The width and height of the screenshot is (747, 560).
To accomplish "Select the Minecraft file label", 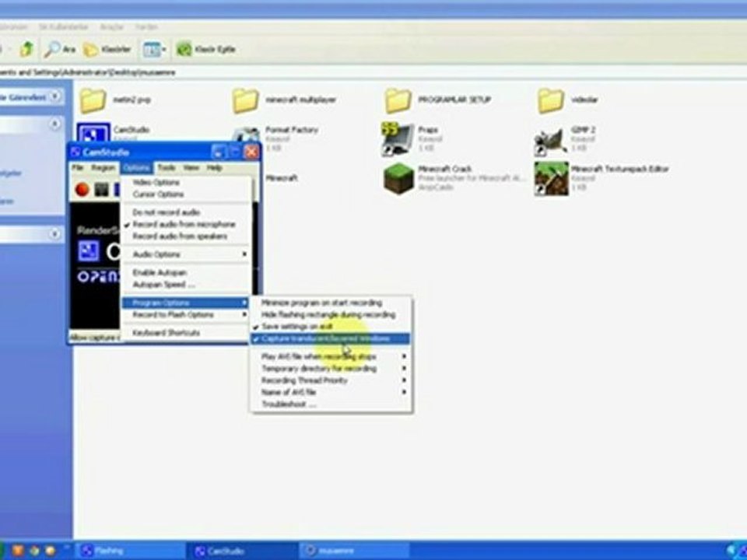I will point(281,178).
